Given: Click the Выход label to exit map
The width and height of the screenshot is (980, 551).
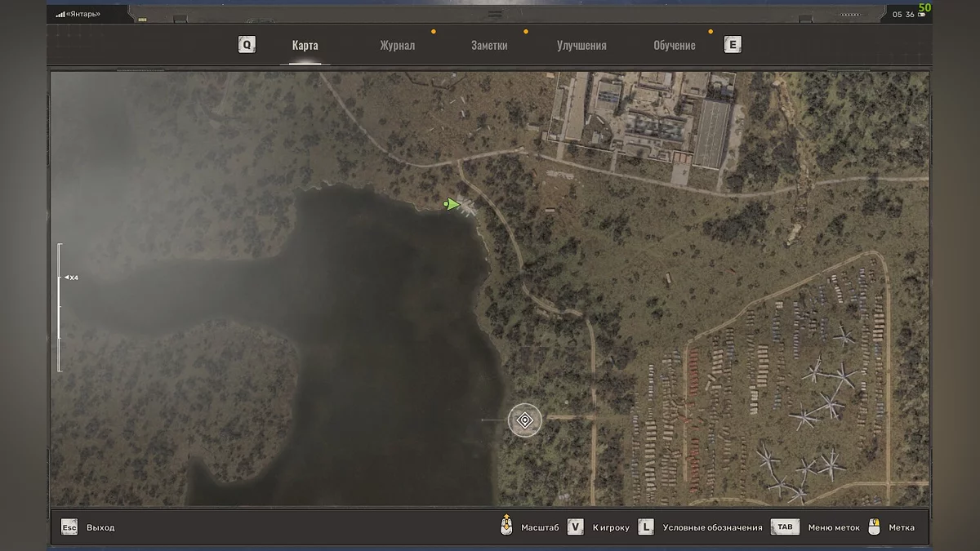Looking at the screenshot, I should point(100,528).
